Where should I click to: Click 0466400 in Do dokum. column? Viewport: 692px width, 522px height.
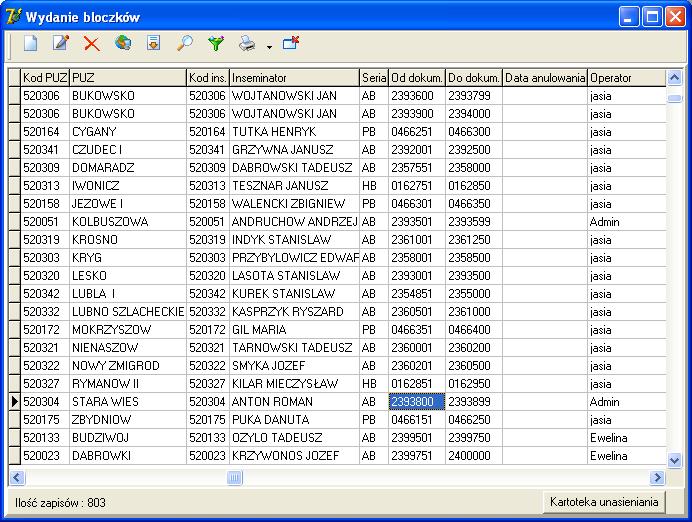click(x=474, y=330)
